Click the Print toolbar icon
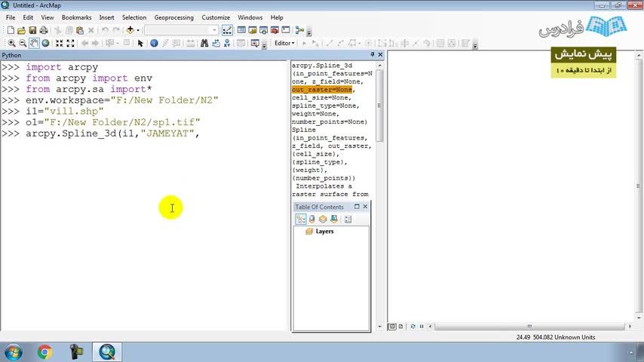This screenshot has height=362, width=644. pyautogui.click(x=44, y=30)
